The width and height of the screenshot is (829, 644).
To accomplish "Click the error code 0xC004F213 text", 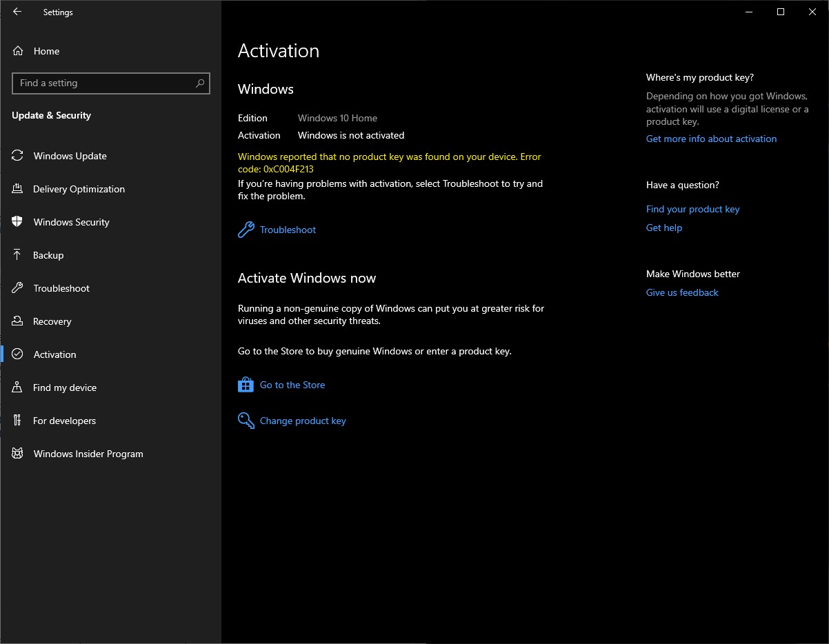I will pos(289,169).
